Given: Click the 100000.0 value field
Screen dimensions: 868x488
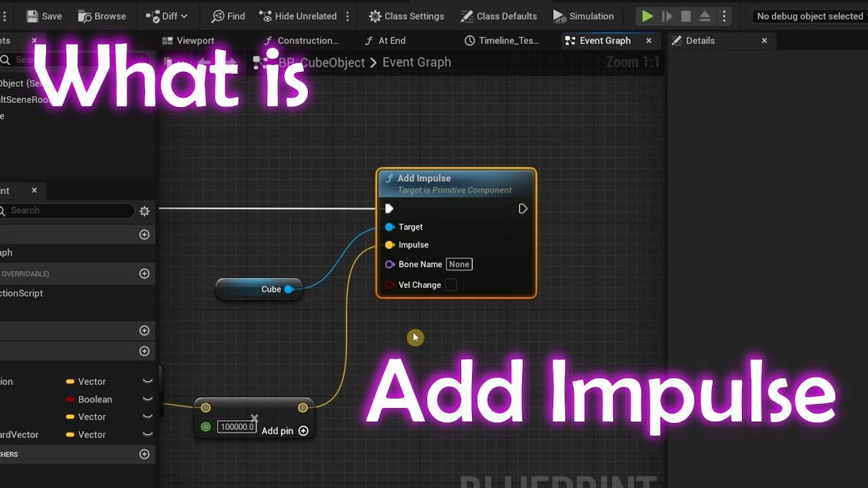Looking at the screenshot, I should tap(237, 427).
